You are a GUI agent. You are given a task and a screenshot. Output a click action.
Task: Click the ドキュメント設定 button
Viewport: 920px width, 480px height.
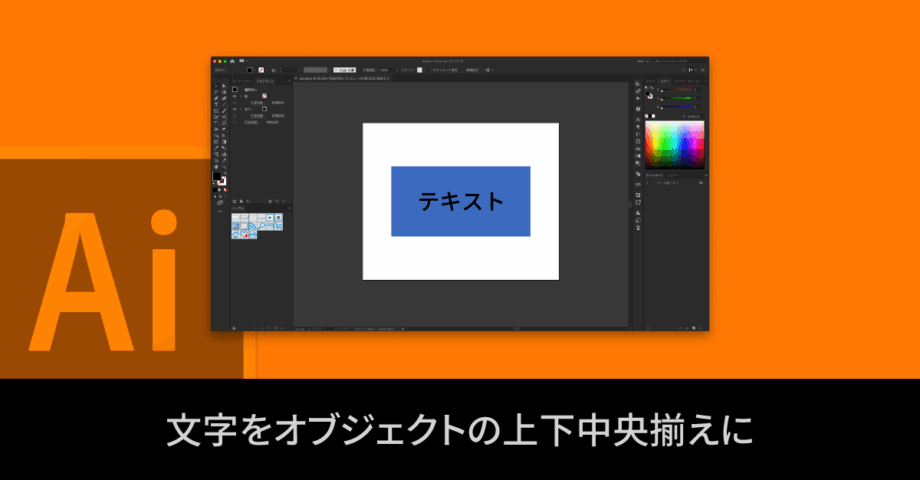[x=445, y=70]
